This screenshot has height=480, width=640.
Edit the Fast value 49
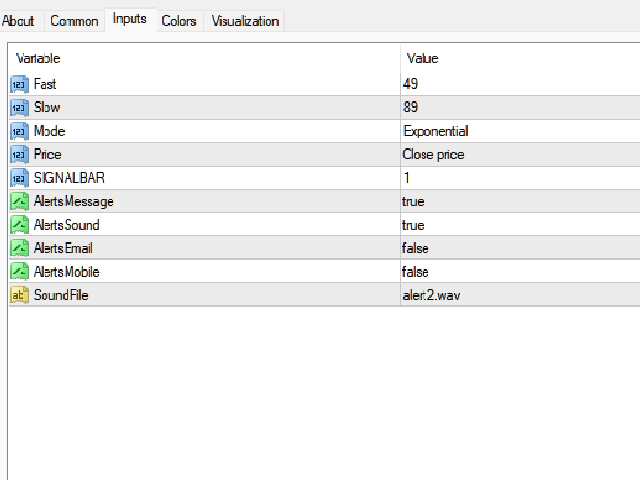[x=410, y=84]
